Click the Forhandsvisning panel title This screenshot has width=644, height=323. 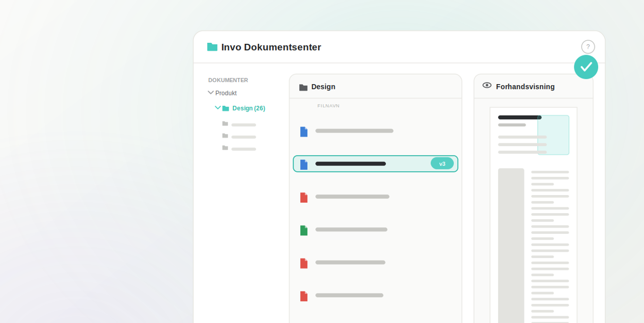click(526, 87)
